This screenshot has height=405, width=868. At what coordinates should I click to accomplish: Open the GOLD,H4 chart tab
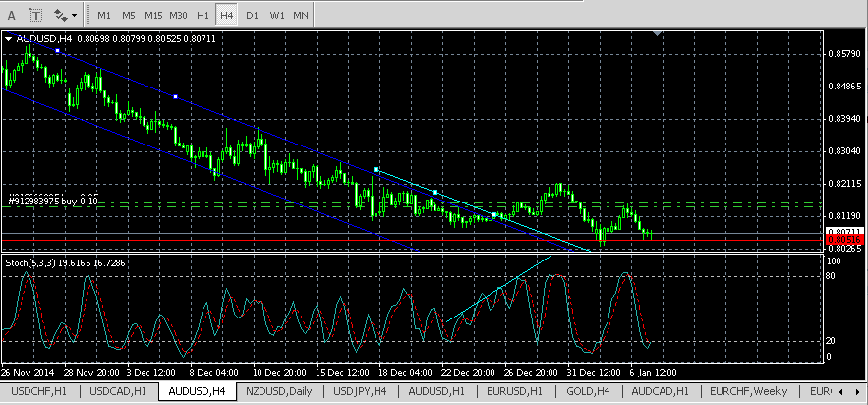coord(588,391)
